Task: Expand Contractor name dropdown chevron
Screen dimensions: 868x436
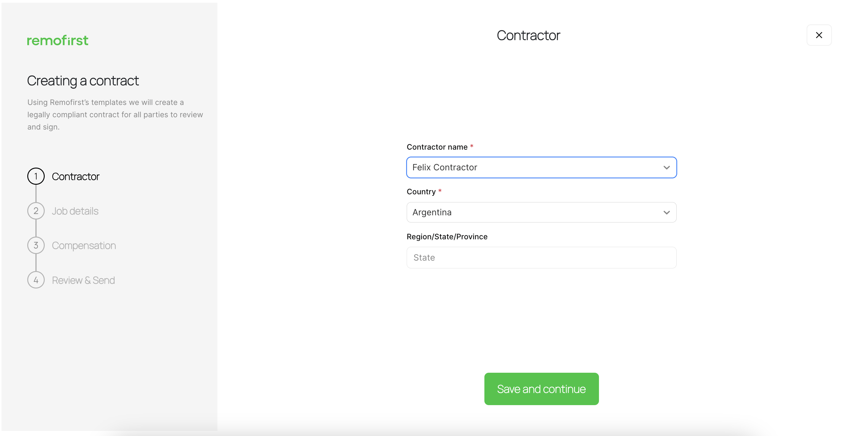Action: pyautogui.click(x=666, y=167)
